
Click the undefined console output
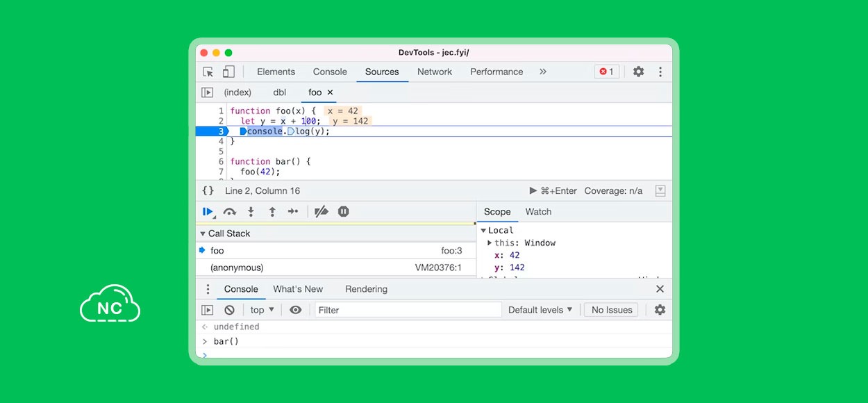point(237,327)
